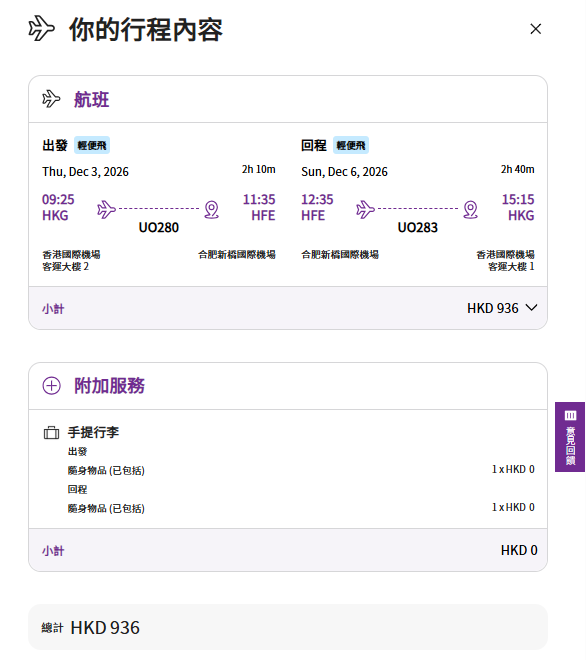Click 1 x HKD 0 for return carry-on
Viewport: 586px width, 660px height.
513,507
